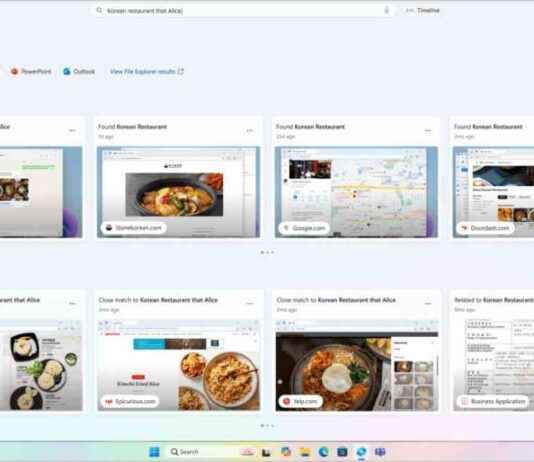
Task: Open the Korean stew snapshot from Stonekorean.com
Action: [x=178, y=192]
